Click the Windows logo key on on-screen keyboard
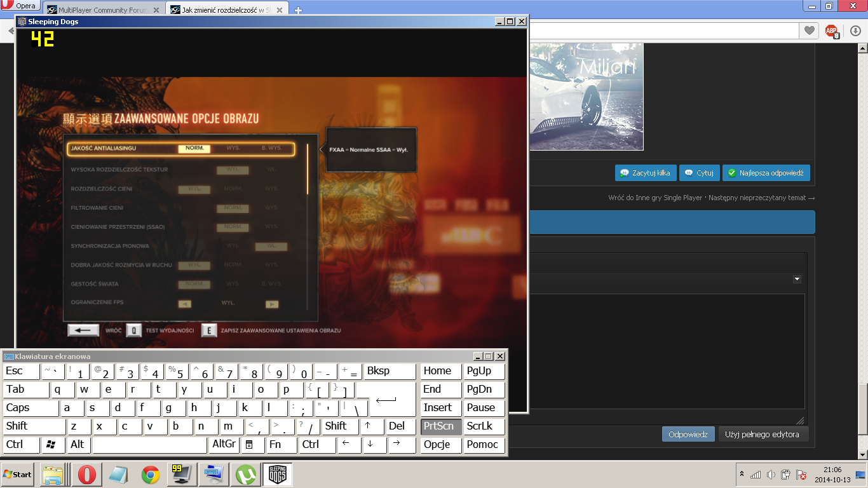 click(x=53, y=445)
